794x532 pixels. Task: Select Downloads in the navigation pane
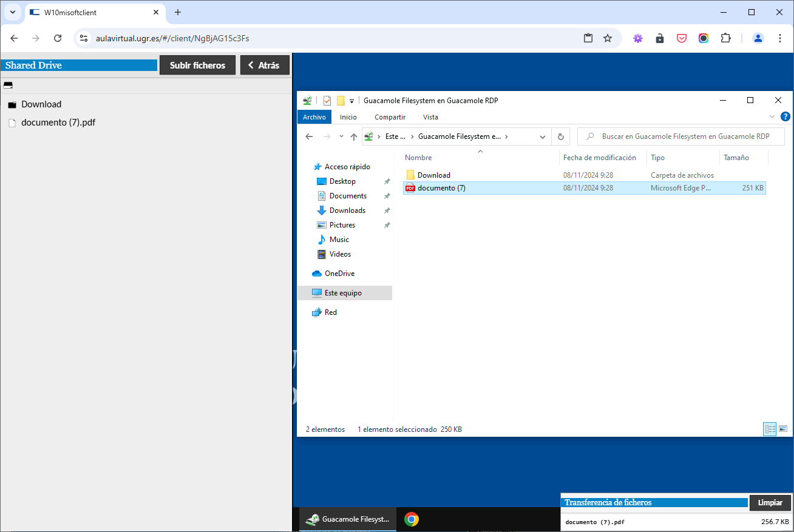347,210
